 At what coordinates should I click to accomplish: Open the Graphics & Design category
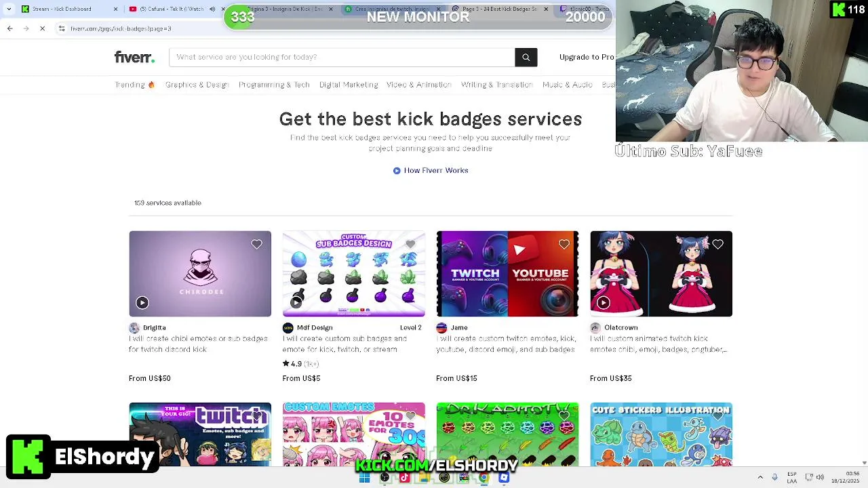(x=197, y=85)
